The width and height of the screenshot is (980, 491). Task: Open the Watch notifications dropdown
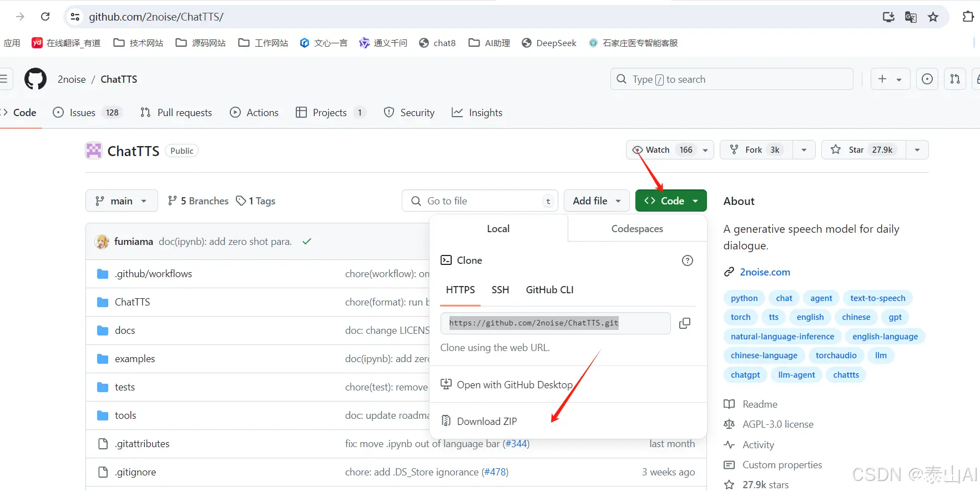670,150
